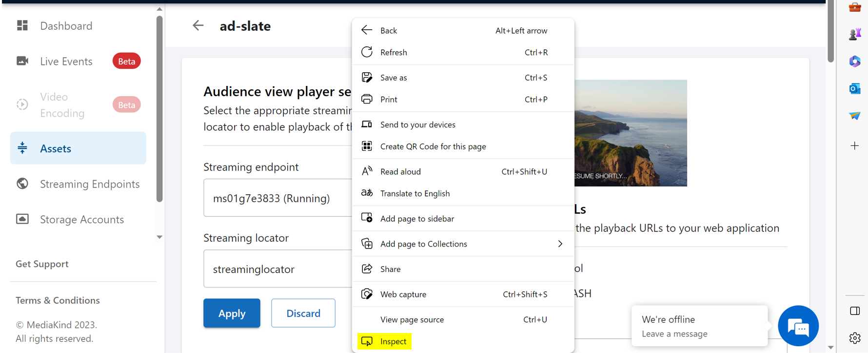Select Refresh from the context menu
The height and width of the screenshot is (353, 868).
(x=463, y=52)
